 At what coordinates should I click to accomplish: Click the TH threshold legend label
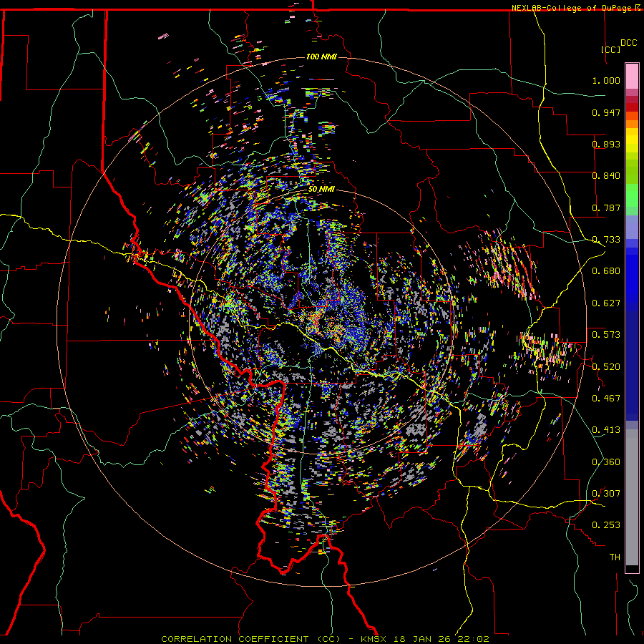pos(615,557)
